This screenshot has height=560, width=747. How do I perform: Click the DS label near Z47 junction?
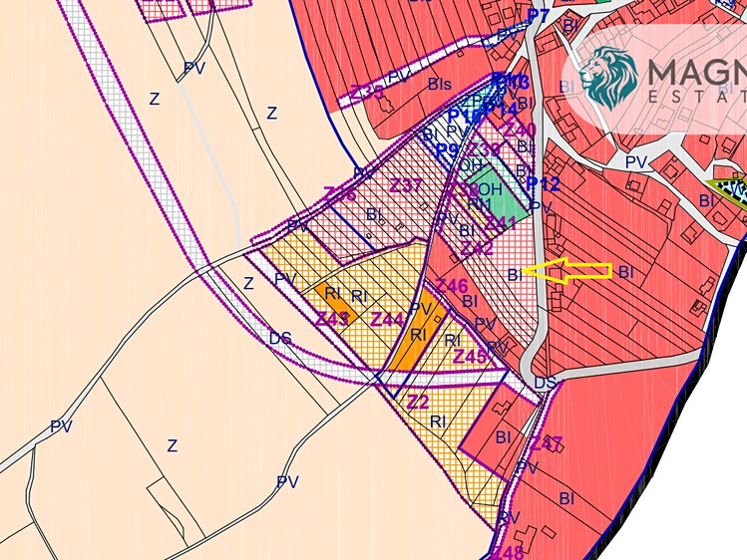click(x=545, y=383)
